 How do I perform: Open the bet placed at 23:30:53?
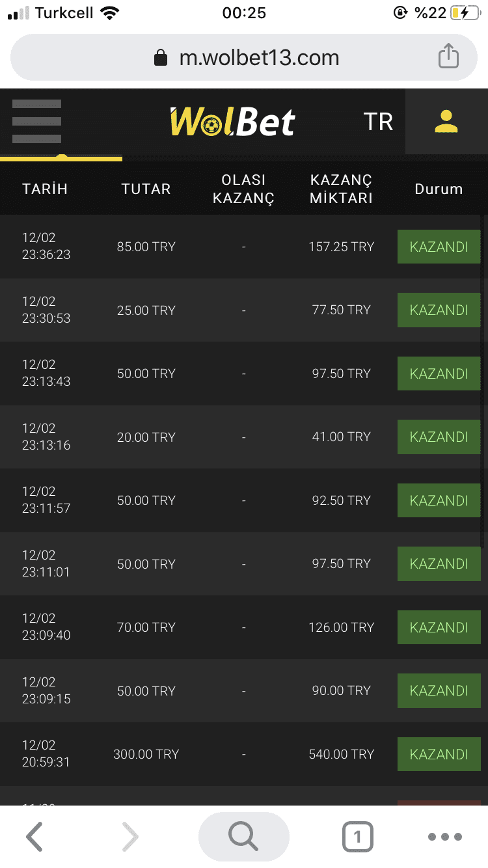click(x=244, y=310)
